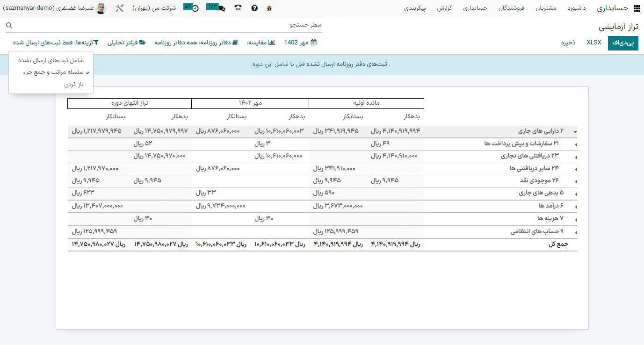Viewport: 644px width, 345px height.
Task: Open the 'پیکربندی' menu
Action: point(414,8)
